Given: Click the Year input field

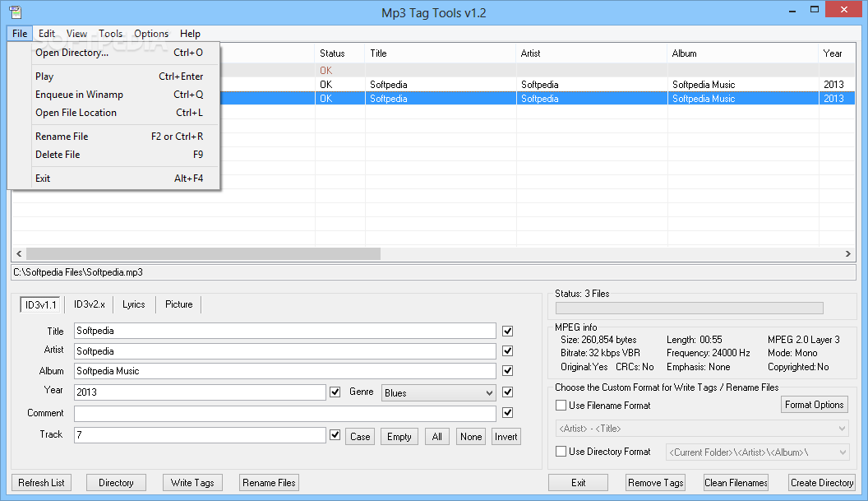Looking at the screenshot, I should click(x=200, y=392).
